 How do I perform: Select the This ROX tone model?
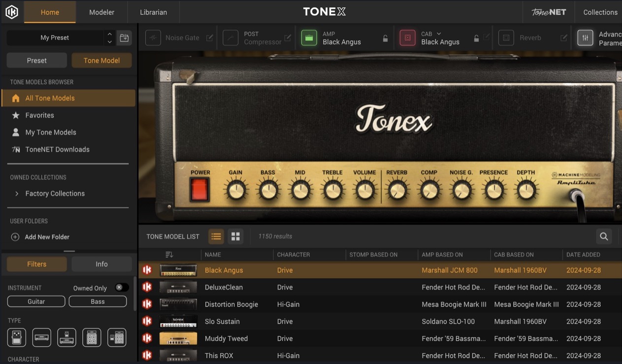pos(380,356)
